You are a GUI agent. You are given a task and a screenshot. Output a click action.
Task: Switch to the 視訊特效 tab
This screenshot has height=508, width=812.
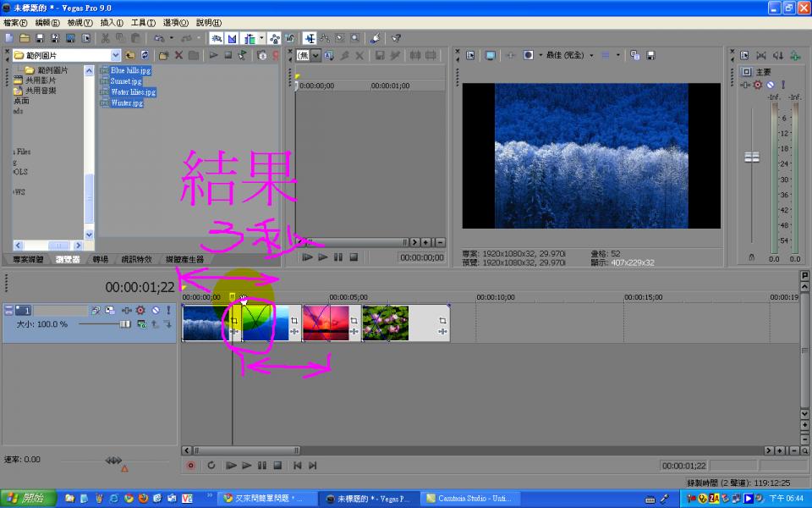137,259
